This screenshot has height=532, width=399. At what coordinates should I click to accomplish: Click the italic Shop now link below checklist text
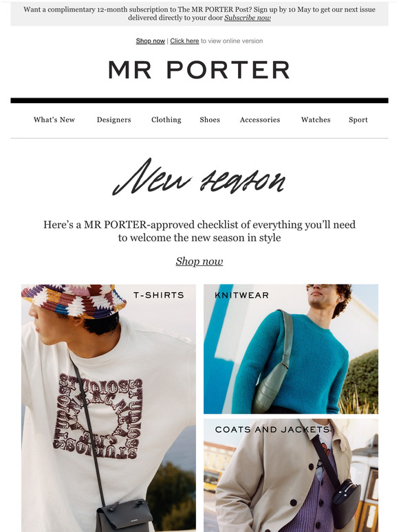(199, 261)
